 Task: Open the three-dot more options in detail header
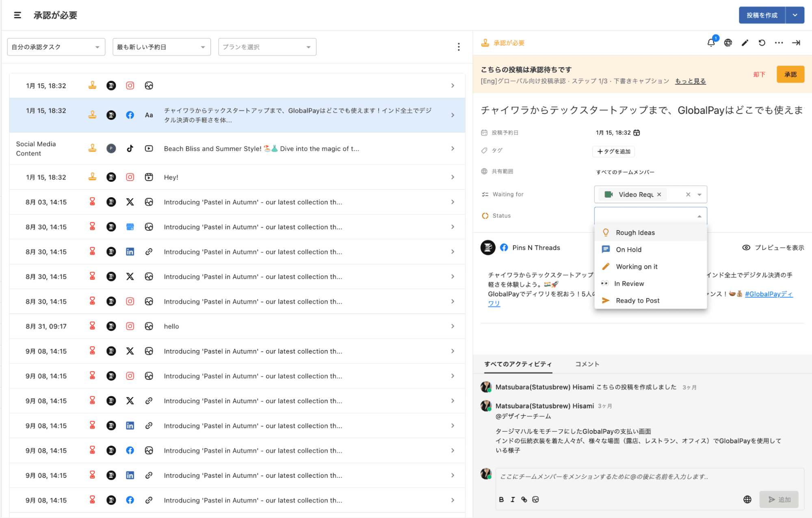click(779, 43)
